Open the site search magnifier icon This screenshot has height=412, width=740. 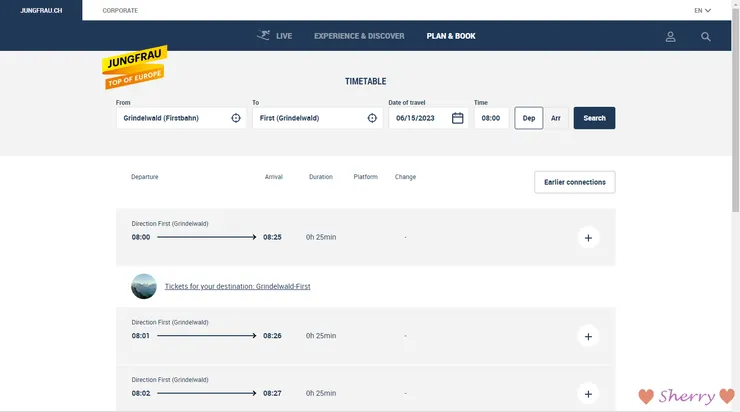point(706,36)
